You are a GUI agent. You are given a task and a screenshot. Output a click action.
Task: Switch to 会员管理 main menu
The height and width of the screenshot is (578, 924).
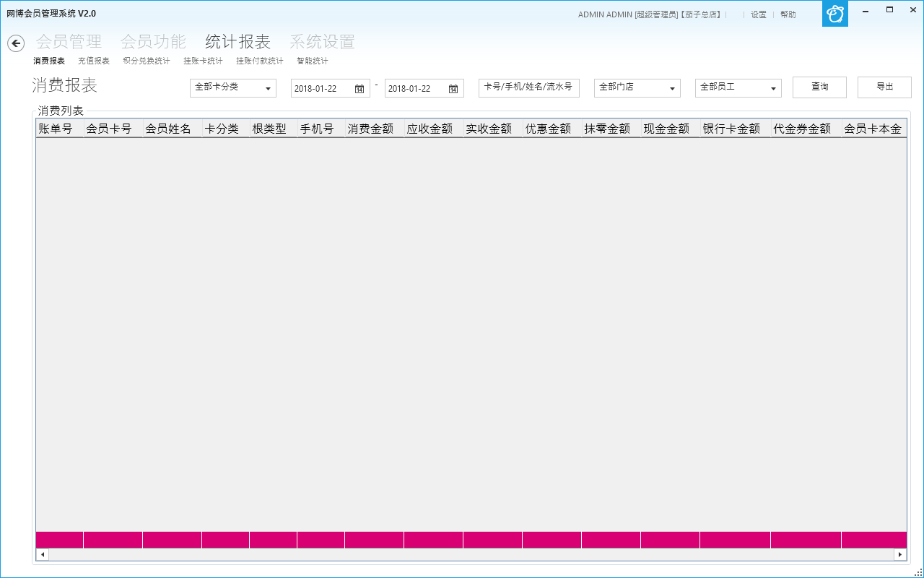[x=69, y=42]
